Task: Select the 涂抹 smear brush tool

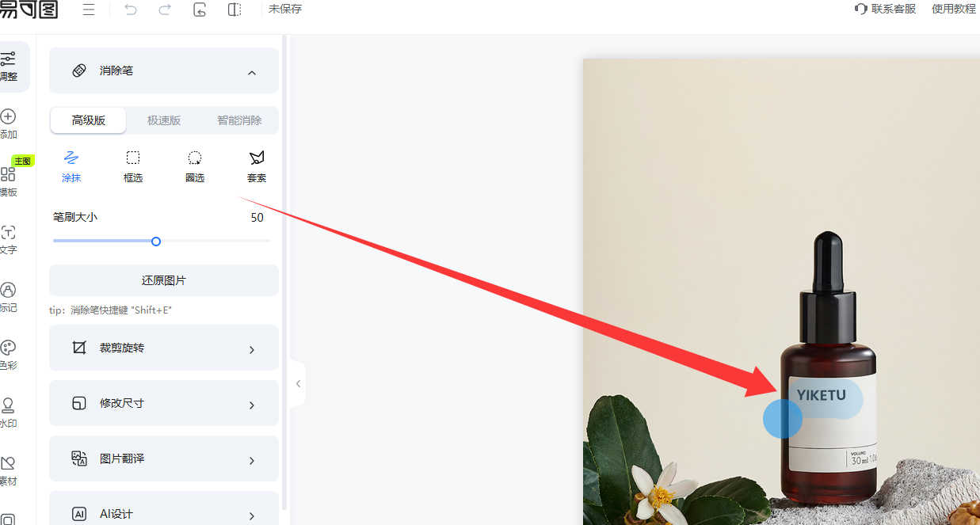Action: click(71, 166)
